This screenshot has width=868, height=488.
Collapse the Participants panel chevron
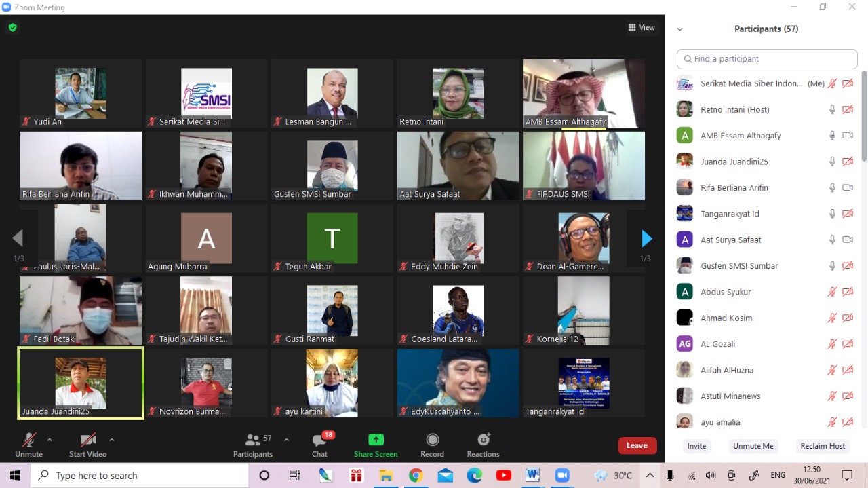click(679, 29)
